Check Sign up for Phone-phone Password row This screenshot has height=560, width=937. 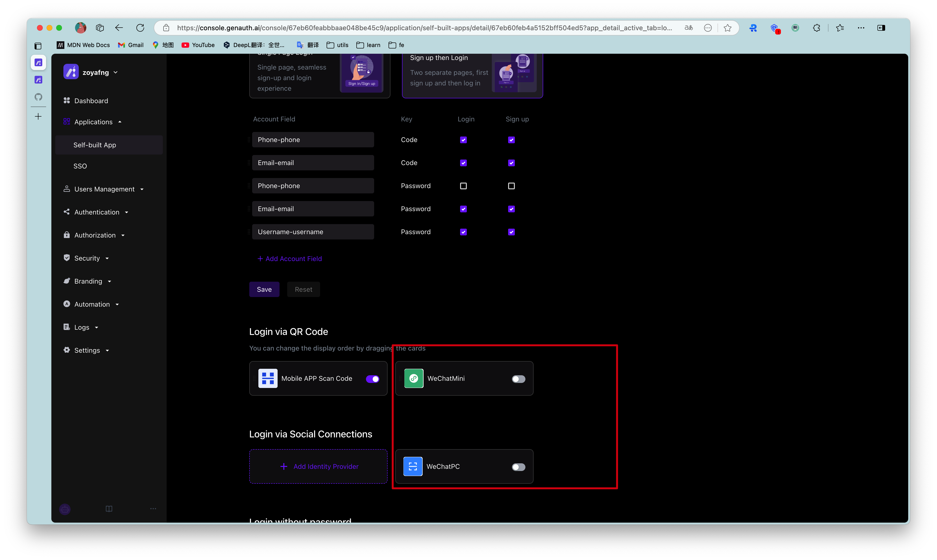point(511,186)
